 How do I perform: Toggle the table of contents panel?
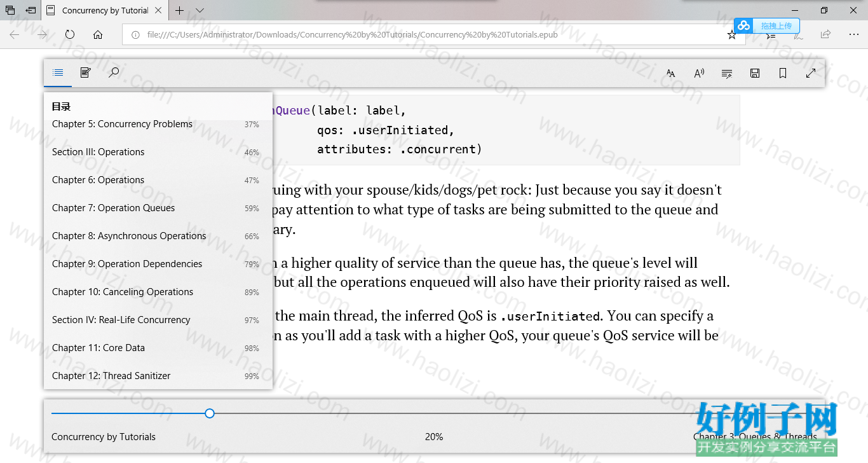(58, 73)
